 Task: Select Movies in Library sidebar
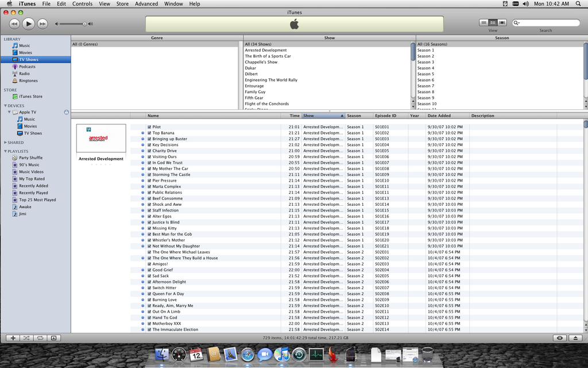pyautogui.click(x=25, y=52)
